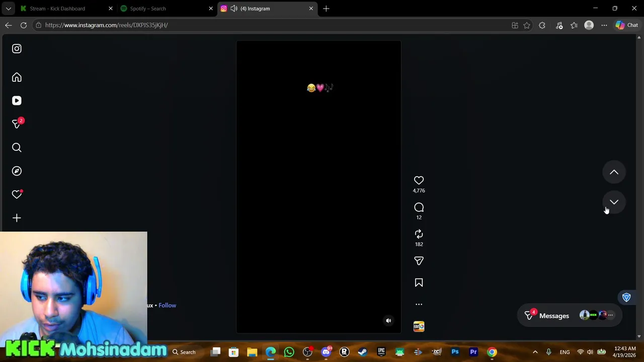Viewport: 644px width, 362px height.
Task: Open the Reels section in sidebar
Action: (17, 101)
